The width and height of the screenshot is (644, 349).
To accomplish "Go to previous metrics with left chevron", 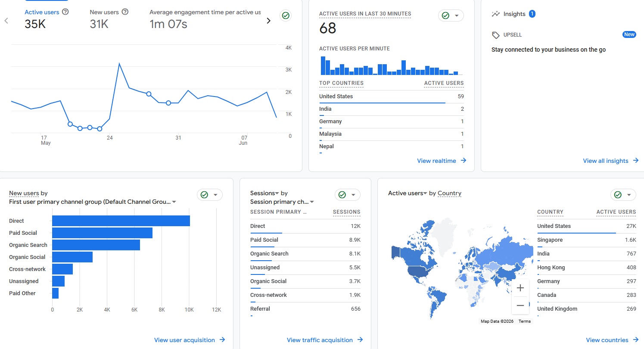I will pos(6,21).
